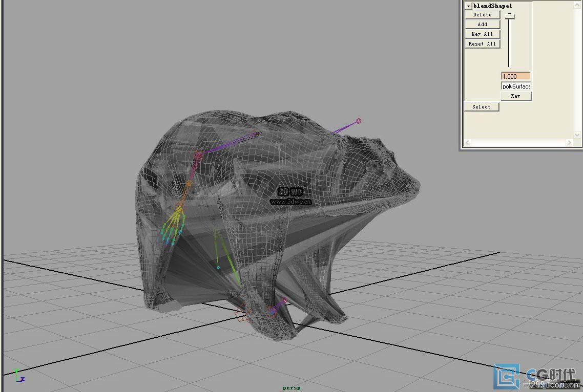This screenshot has height=392, width=583.
Task: Click the blend shape panel's scroll-down arrow
Action: [577, 135]
